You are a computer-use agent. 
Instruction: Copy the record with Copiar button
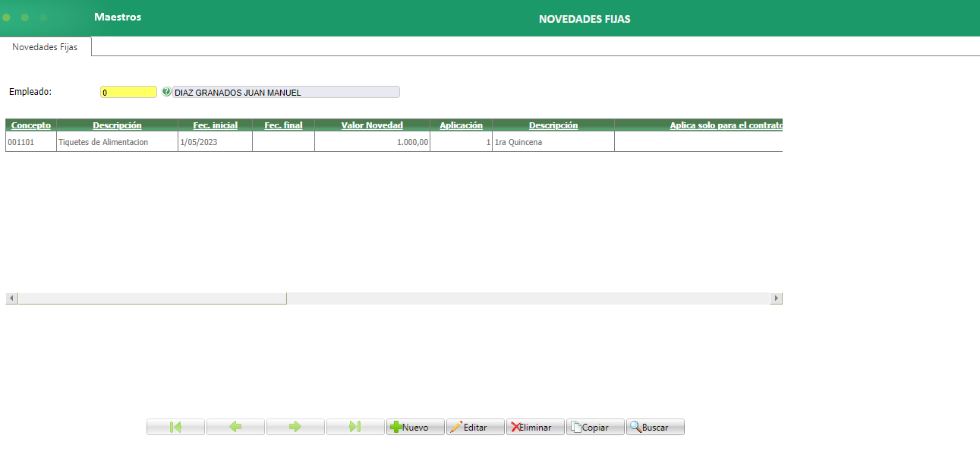(595, 427)
